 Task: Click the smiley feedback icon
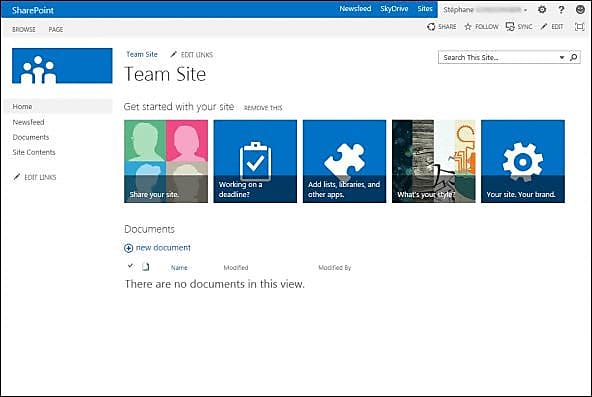click(580, 9)
